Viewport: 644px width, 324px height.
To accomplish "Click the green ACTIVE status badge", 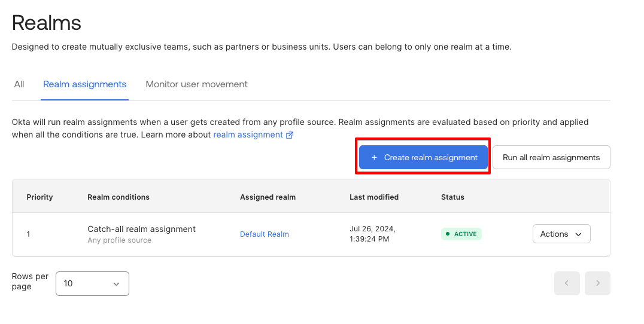I will tap(461, 234).
